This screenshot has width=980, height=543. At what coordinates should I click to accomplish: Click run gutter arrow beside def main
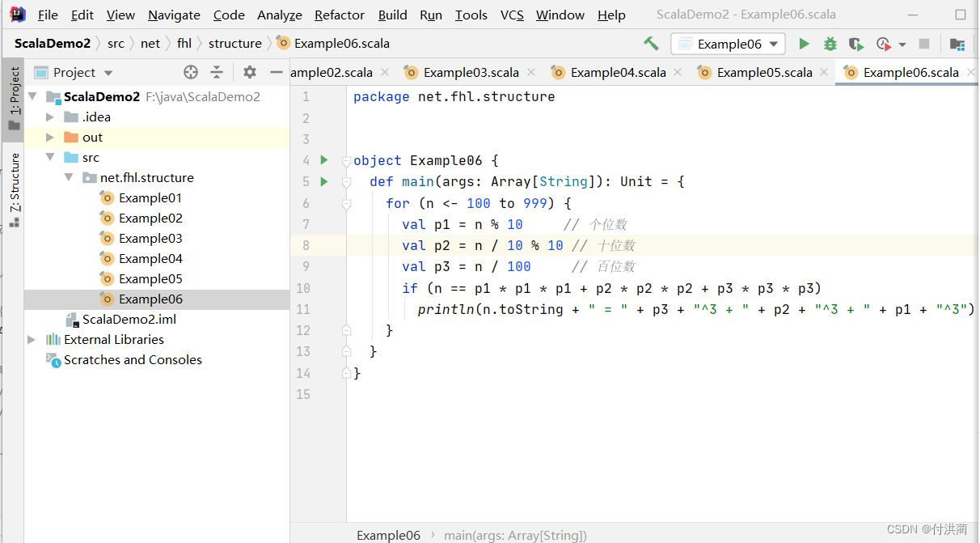324,181
